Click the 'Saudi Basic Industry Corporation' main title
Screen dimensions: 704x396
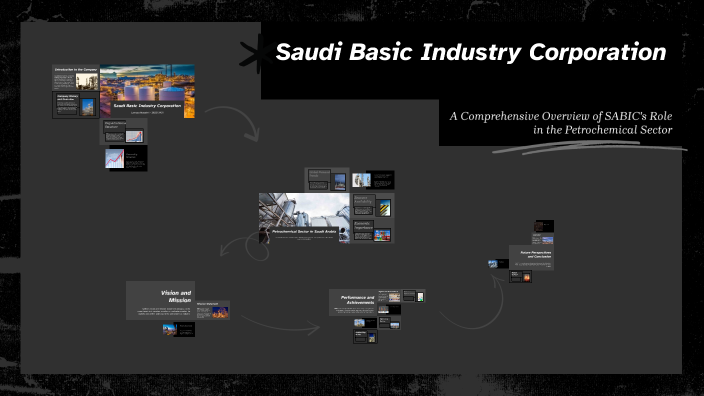point(471,52)
